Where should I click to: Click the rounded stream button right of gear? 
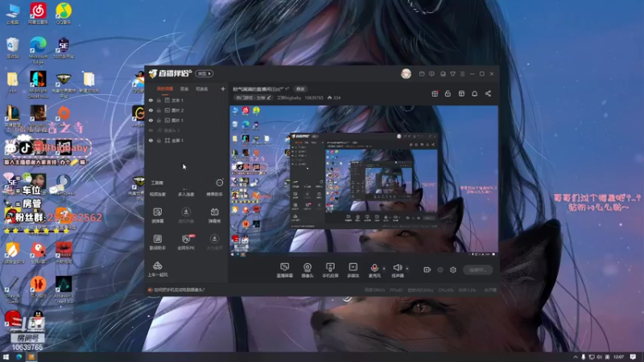[477, 269]
